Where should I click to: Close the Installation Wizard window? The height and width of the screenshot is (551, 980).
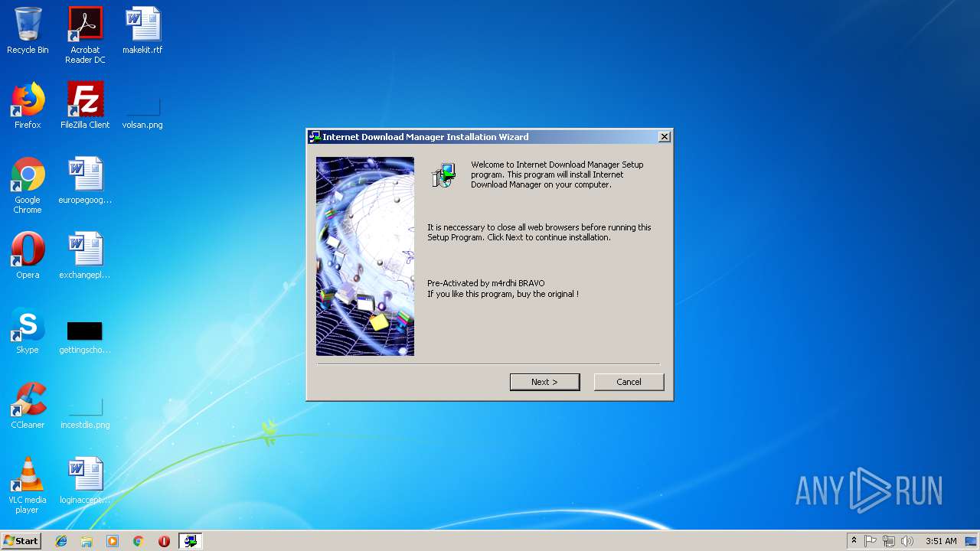click(x=665, y=137)
